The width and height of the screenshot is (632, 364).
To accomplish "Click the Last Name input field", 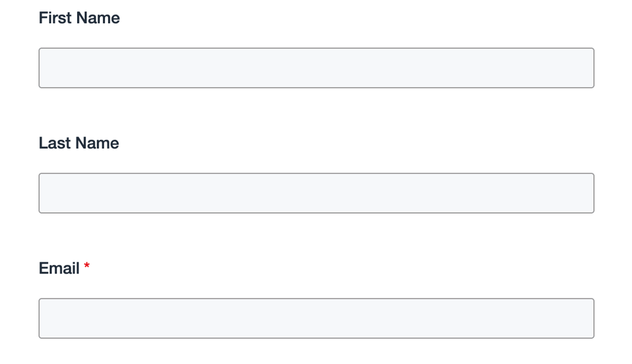I will point(316,193).
